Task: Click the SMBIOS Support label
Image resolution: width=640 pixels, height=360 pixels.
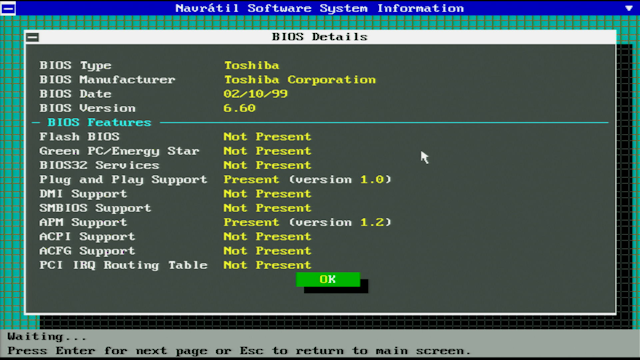Action: (x=95, y=208)
